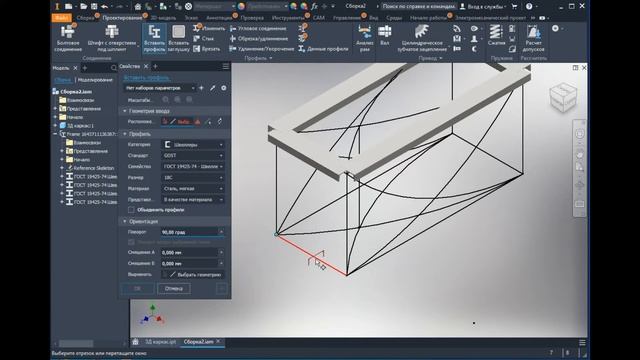Image resolution: width=640 pixels, height=360 pixels.
Task: Switch to the 3D-модель ribbon tab
Action: pos(163,18)
